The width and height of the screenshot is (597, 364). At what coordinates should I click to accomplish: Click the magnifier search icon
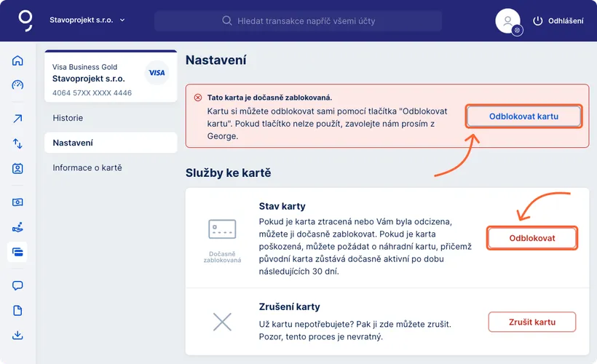click(227, 20)
